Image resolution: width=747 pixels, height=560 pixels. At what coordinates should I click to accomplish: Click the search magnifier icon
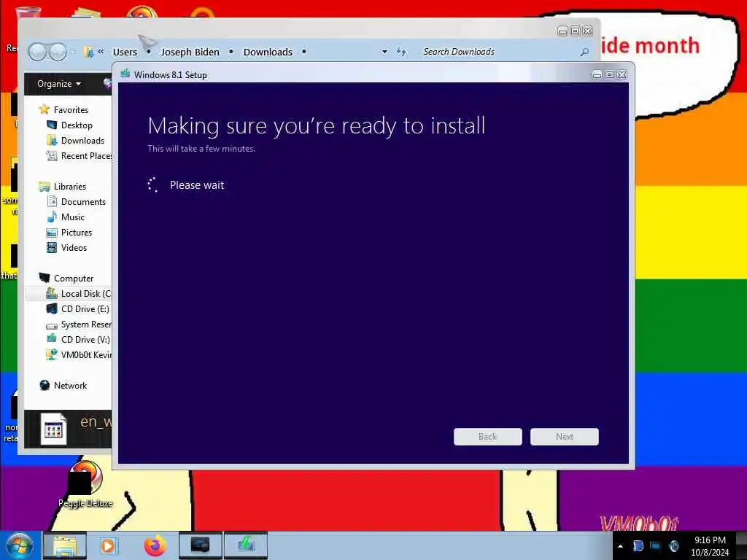584,52
